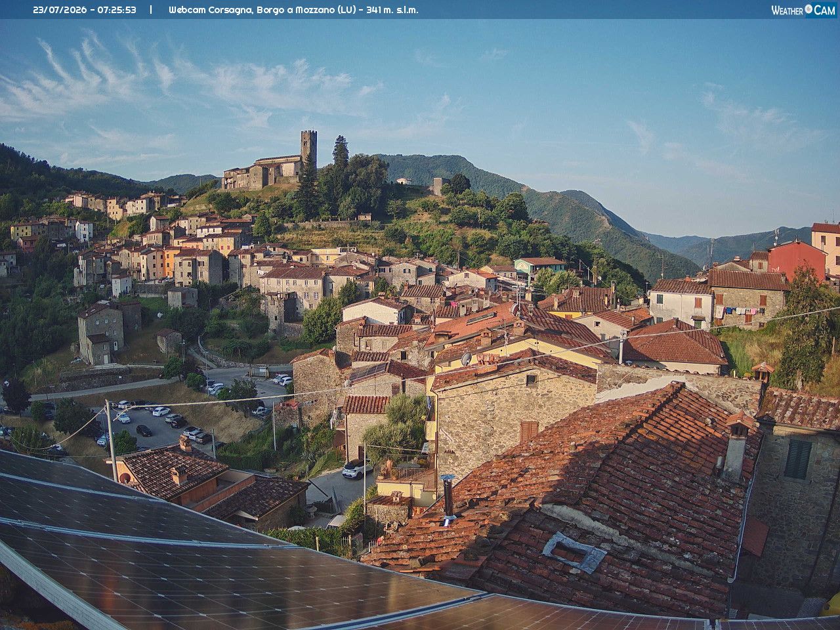Click the 07:25:53 time text
This screenshot has height=630, width=840.
click(117, 10)
